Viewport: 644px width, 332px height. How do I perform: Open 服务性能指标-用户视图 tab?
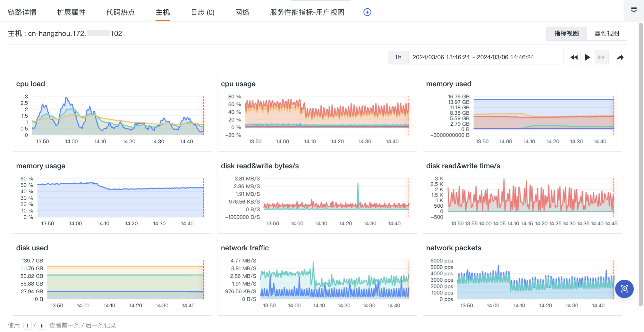point(307,12)
